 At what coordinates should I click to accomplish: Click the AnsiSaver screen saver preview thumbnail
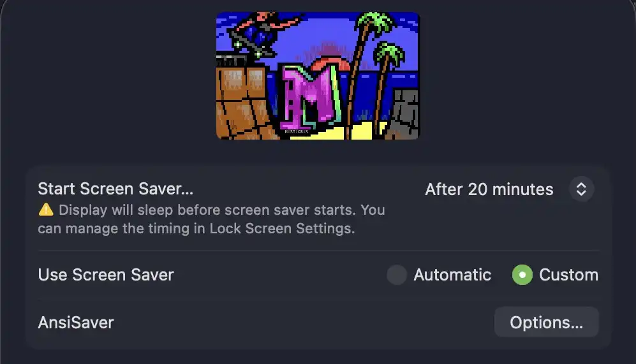(x=318, y=76)
